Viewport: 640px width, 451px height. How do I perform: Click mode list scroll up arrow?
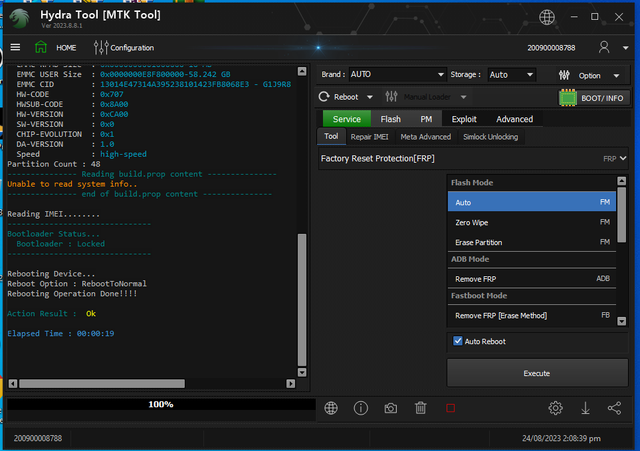point(622,181)
